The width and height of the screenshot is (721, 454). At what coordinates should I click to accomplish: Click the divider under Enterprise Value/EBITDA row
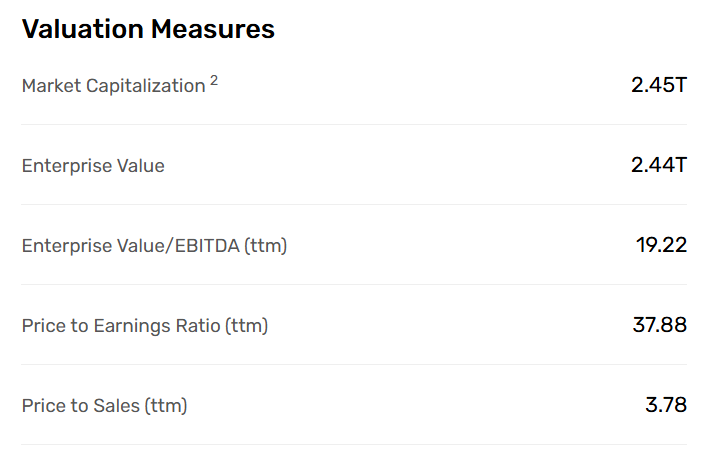point(354,284)
